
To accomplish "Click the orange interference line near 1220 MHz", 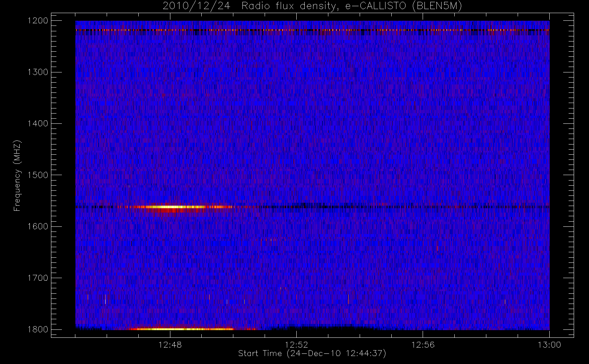I will coord(312,30).
